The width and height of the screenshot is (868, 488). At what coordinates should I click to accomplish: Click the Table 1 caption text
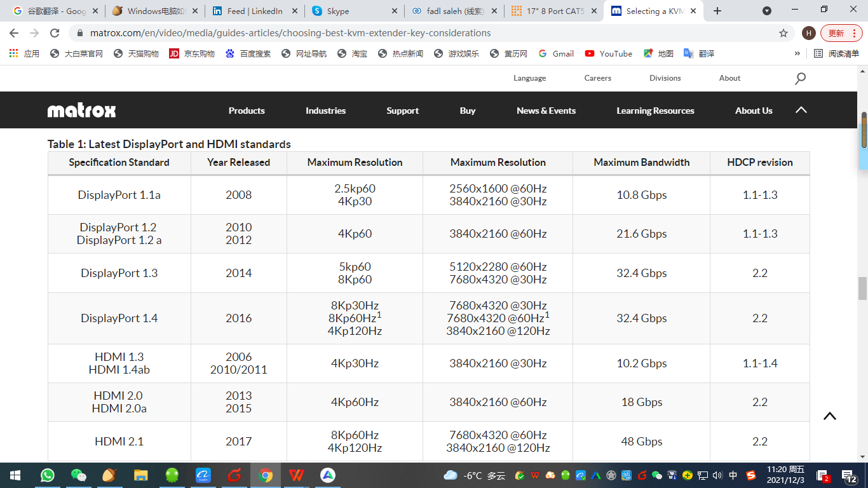pos(169,144)
